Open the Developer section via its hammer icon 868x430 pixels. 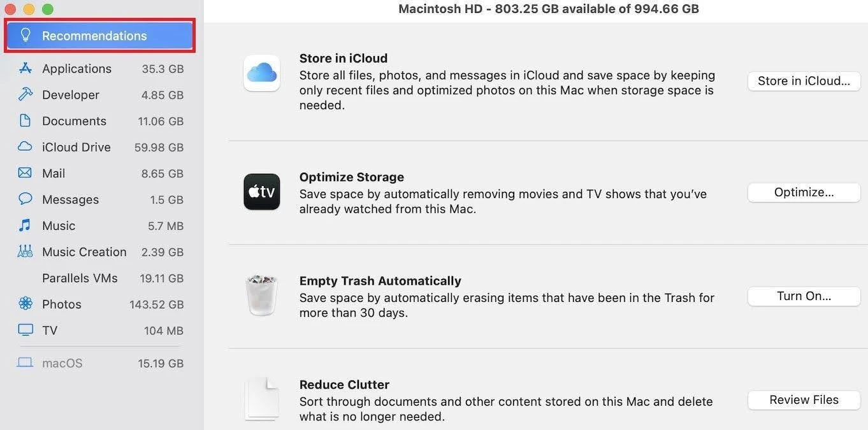pyautogui.click(x=25, y=94)
